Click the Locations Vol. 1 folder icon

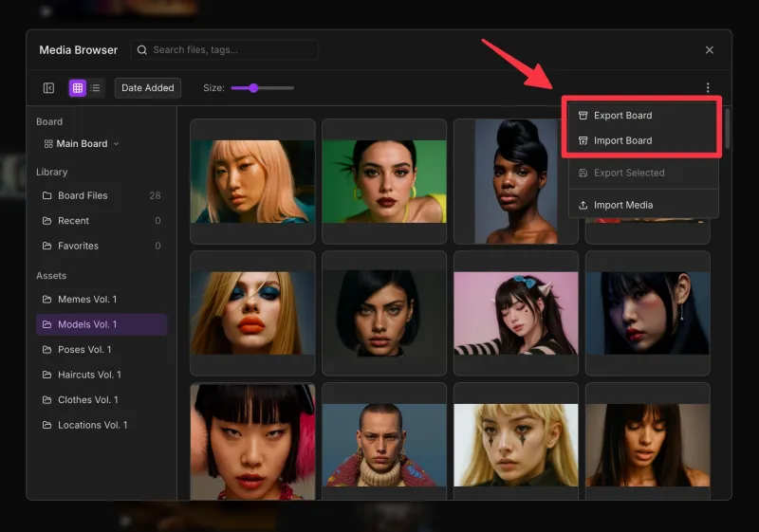point(47,425)
